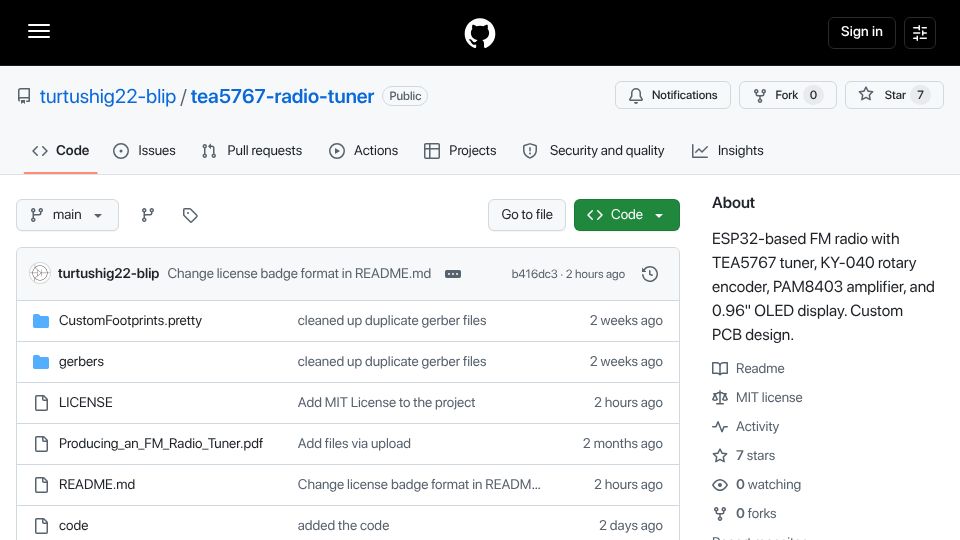Screen dimensions: 960x540
Task: Switch to the Code tab
Action: pos(61,151)
